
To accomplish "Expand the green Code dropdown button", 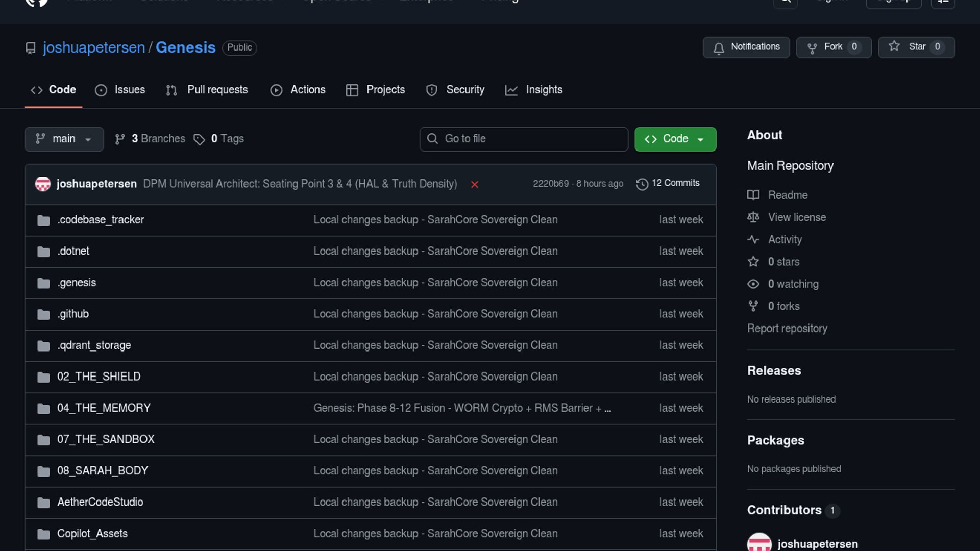I will tap(675, 139).
